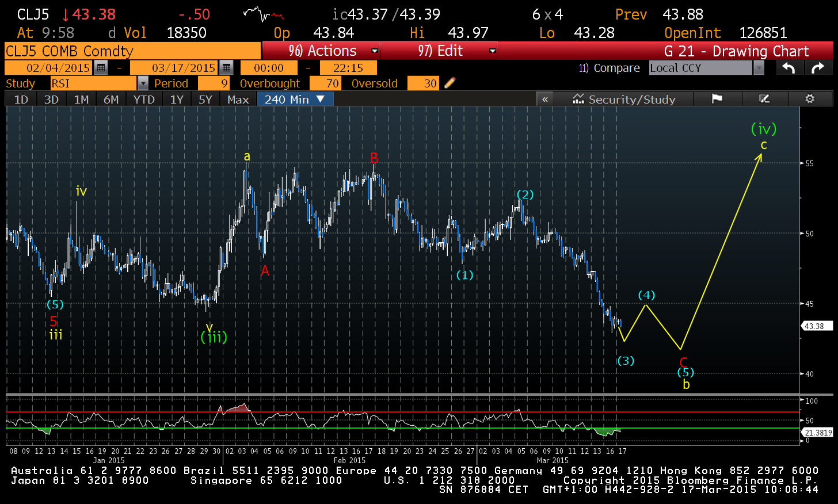Click the Security/Study button
Screen dimensions: 838x504
(624, 99)
